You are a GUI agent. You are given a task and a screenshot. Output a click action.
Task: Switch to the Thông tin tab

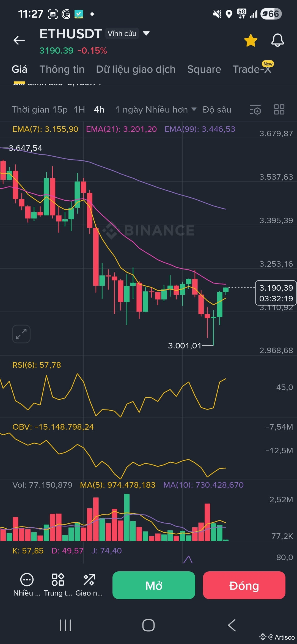62,69
